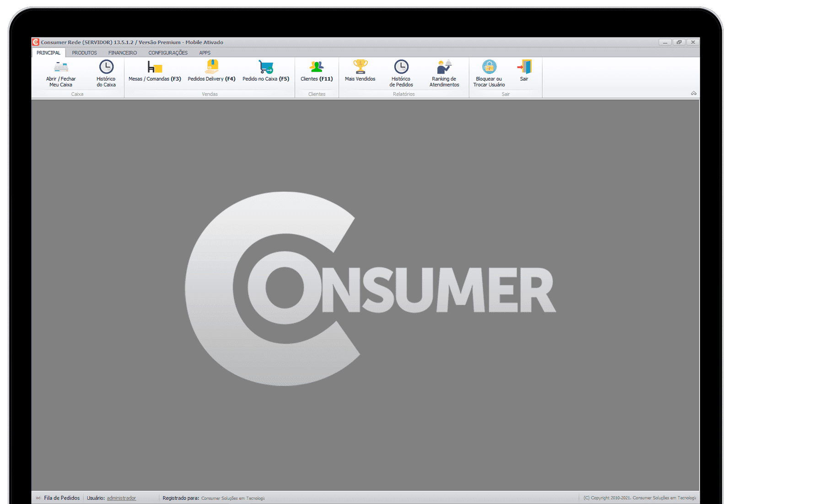Viewport: 823px width, 504px height.
Task: Switch to the APPS tab
Action: click(x=204, y=53)
